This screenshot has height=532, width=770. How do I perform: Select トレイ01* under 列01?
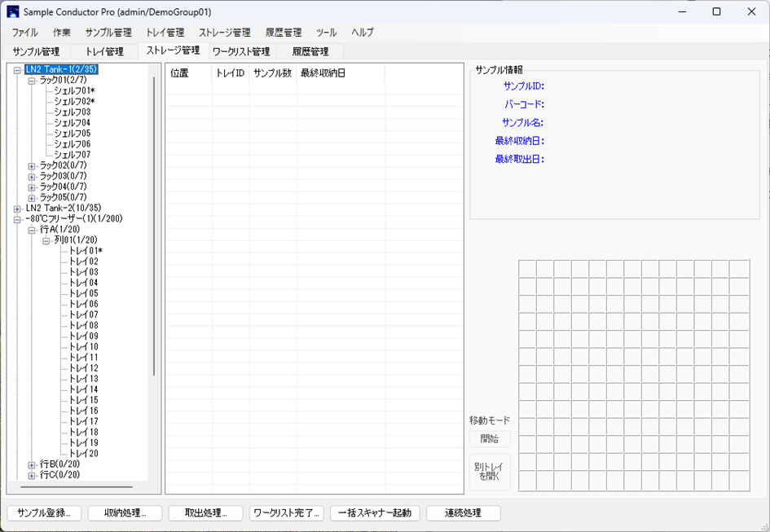[x=85, y=251]
